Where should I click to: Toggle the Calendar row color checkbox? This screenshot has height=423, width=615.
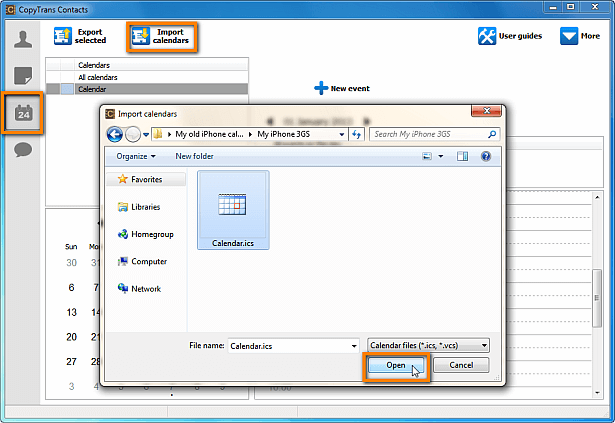pos(67,89)
